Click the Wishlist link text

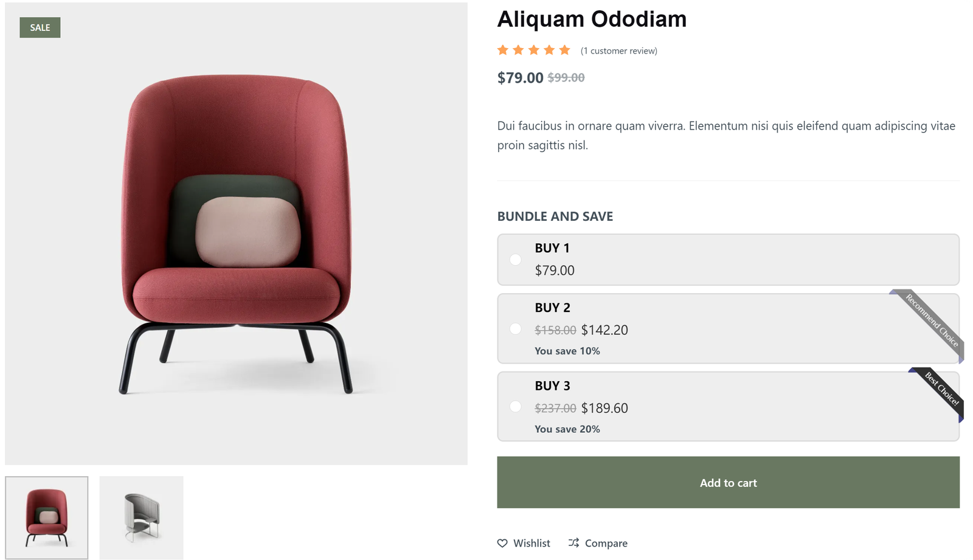tap(532, 543)
